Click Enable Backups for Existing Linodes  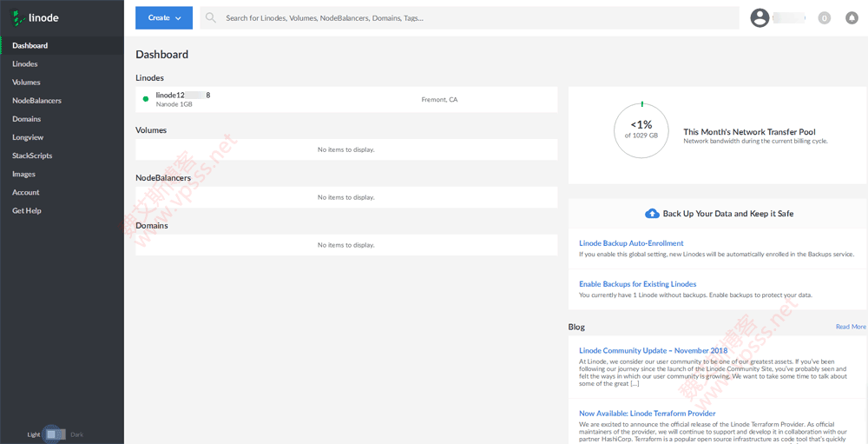637,284
